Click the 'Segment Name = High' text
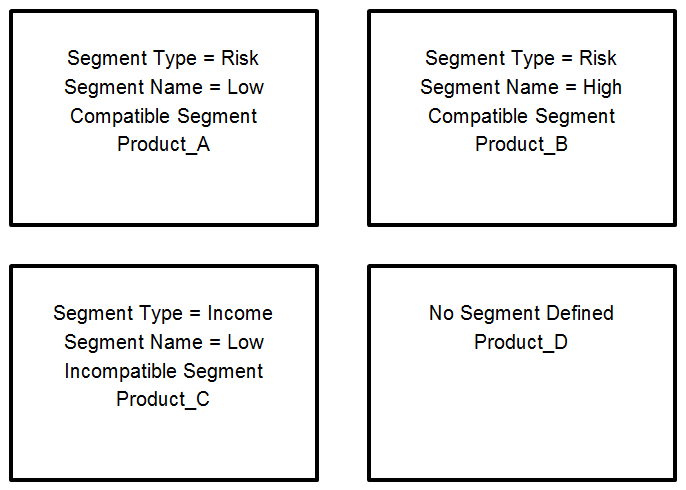This screenshot has width=686, height=490. tap(521, 88)
